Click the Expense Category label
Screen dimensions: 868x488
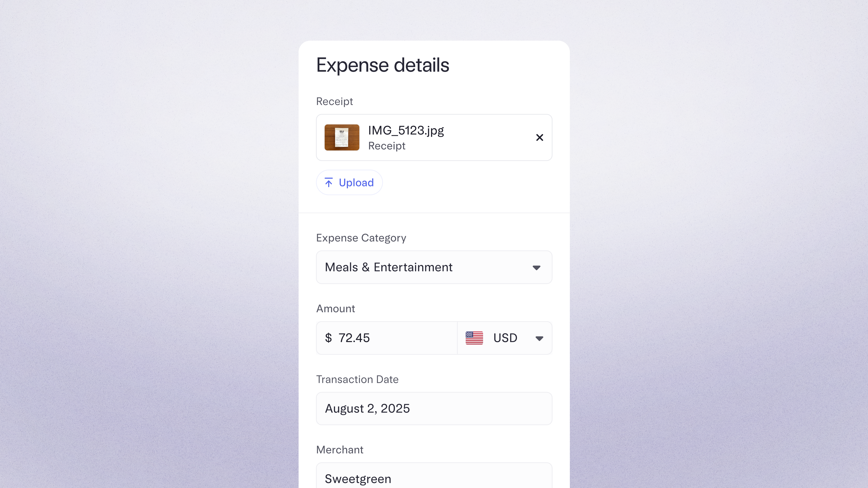pyautogui.click(x=361, y=238)
